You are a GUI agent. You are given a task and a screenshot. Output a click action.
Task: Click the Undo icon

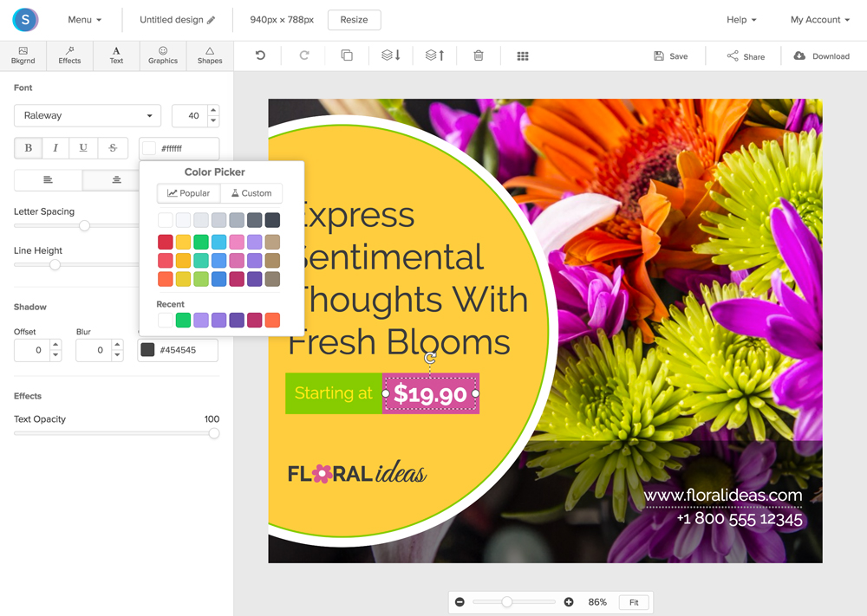[x=259, y=55]
